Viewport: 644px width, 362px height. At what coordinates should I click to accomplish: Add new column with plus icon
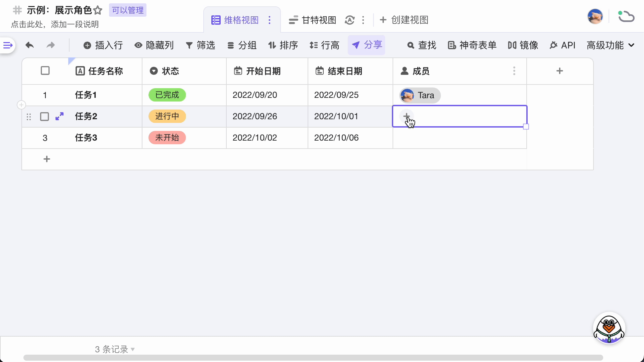coord(560,71)
